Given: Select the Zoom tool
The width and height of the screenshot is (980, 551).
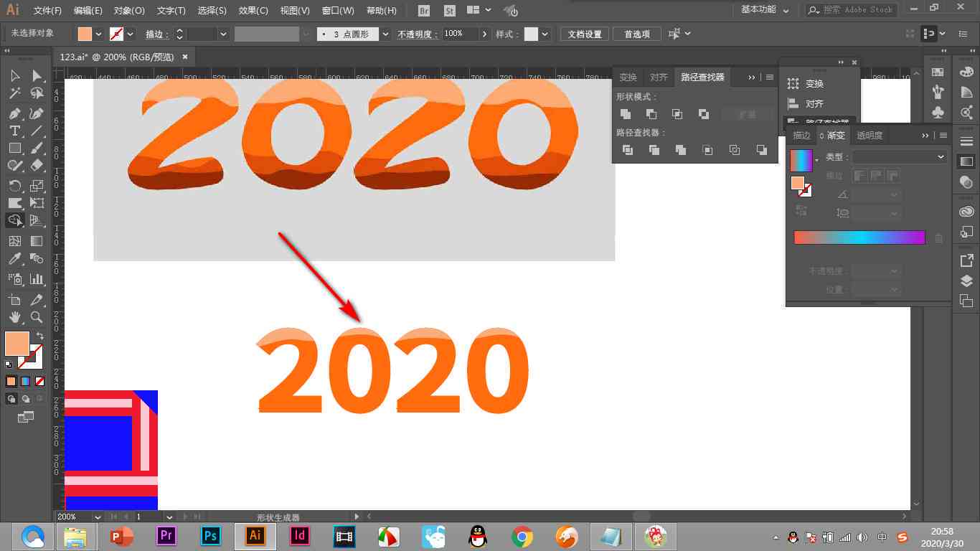Looking at the screenshot, I should pyautogui.click(x=37, y=316).
